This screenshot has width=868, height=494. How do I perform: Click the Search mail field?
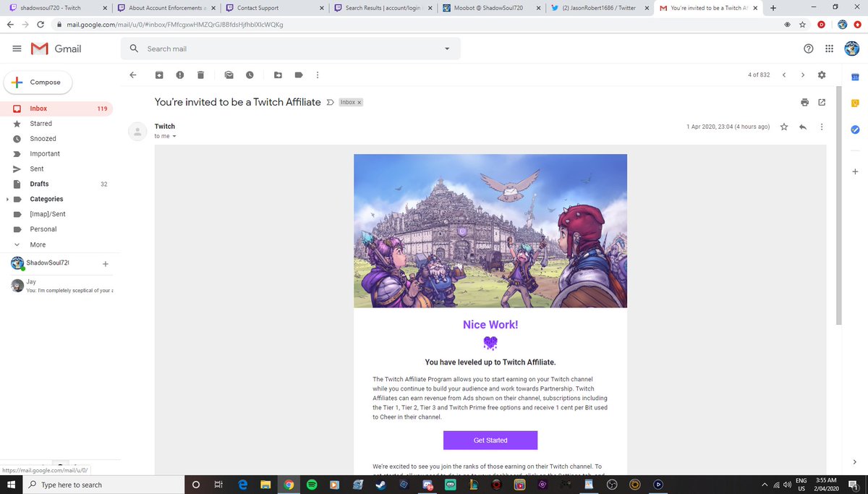coord(289,48)
